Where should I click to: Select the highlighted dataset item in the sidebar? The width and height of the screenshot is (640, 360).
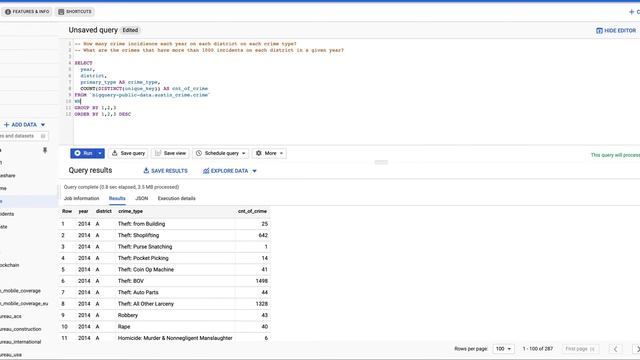point(29,201)
